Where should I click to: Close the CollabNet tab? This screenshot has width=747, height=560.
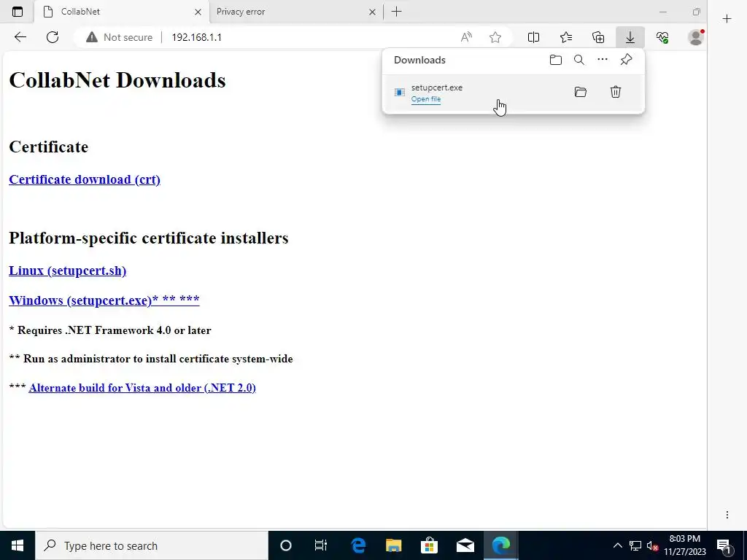click(198, 12)
